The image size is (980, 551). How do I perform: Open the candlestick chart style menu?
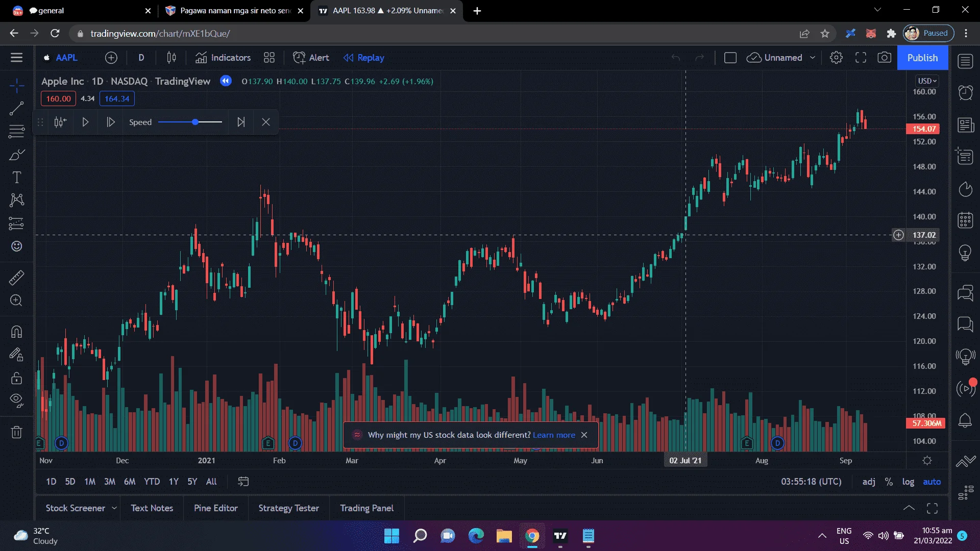coord(171,58)
